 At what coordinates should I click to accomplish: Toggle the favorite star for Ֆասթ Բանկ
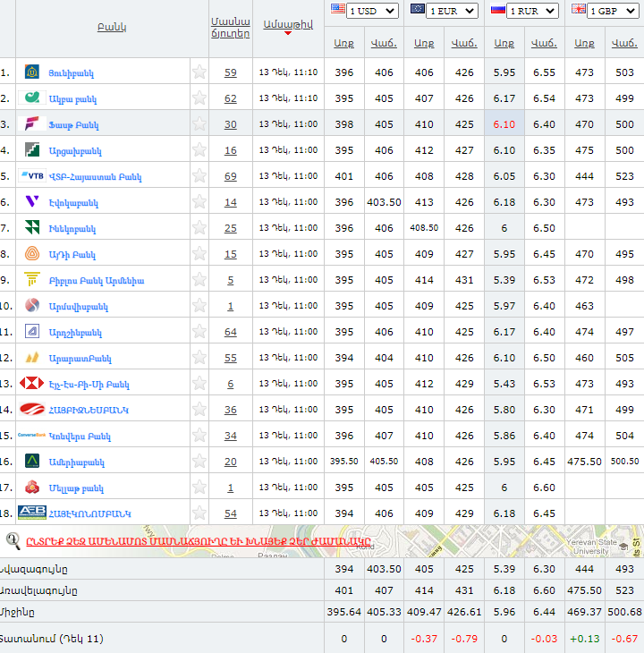point(199,123)
